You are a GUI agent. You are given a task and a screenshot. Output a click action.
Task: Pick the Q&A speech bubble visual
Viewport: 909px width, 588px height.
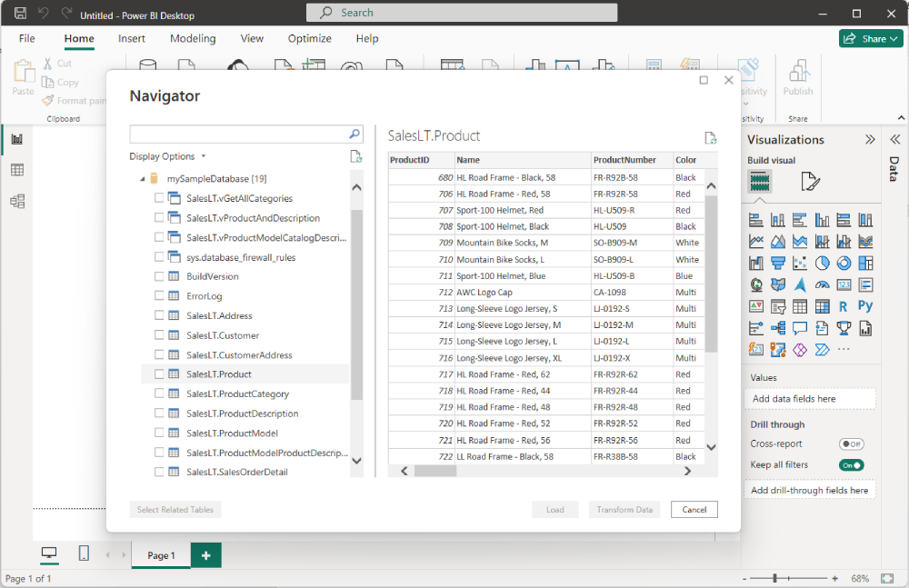point(800,328)
